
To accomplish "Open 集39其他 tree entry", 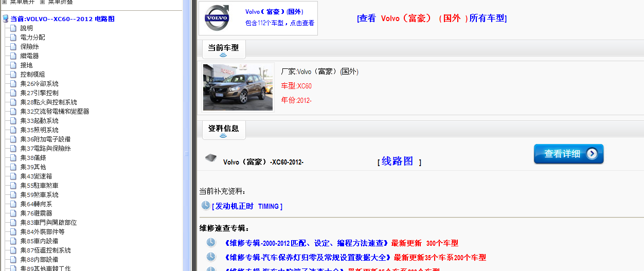I will (33, 167).
